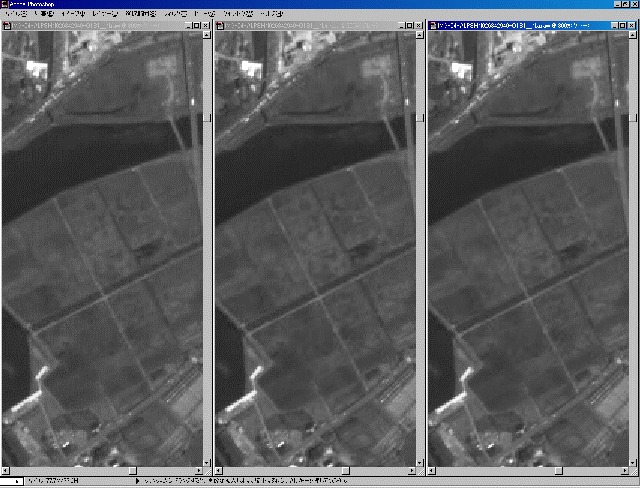This screenshot has width=640, height=488.
Task: Click the document icon of left image window
Action: pos(7,26)
